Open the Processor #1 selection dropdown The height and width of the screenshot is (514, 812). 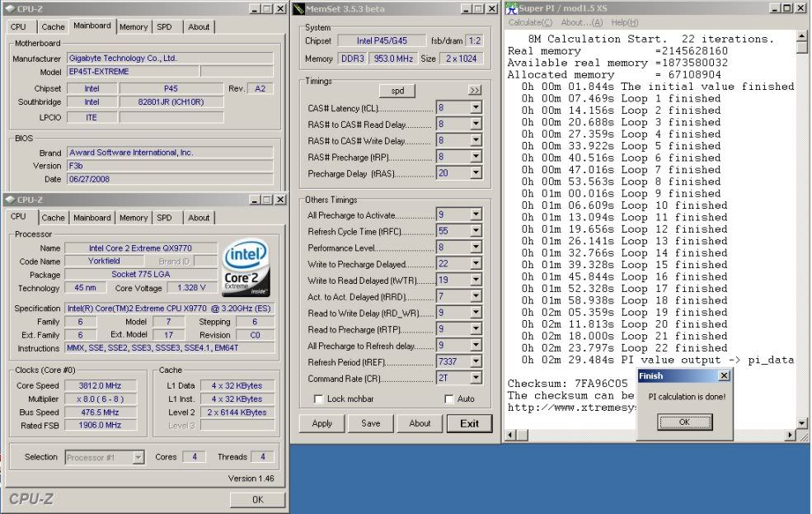[x=138, y=458]
